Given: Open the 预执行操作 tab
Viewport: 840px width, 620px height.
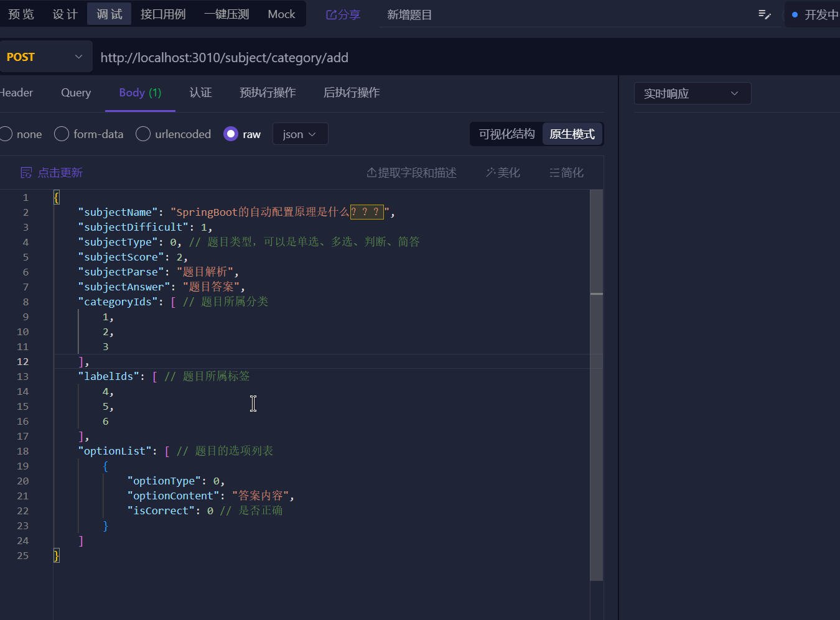Looking at the screenshot, I should (268, 93).
